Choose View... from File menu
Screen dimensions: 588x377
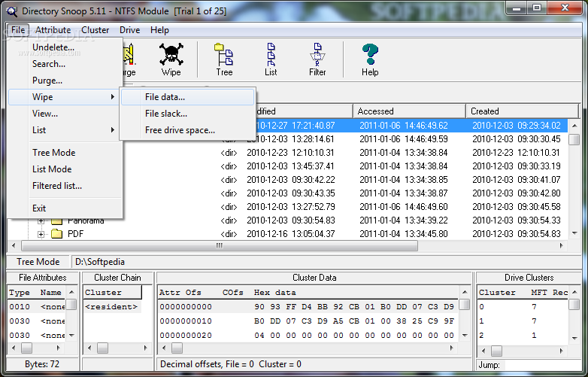(x=65, y=114)
